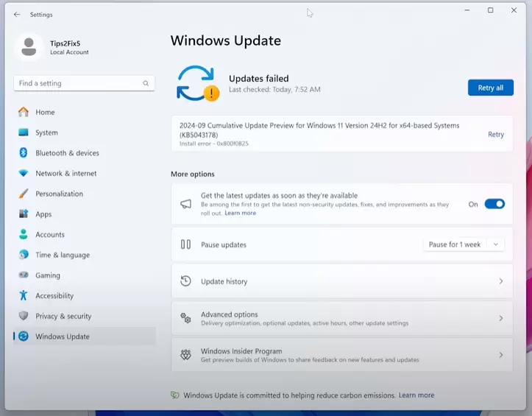This screenshot has height=416, width=532.
Task: Open Advanced options chevron
Action: tap(500, 318)
